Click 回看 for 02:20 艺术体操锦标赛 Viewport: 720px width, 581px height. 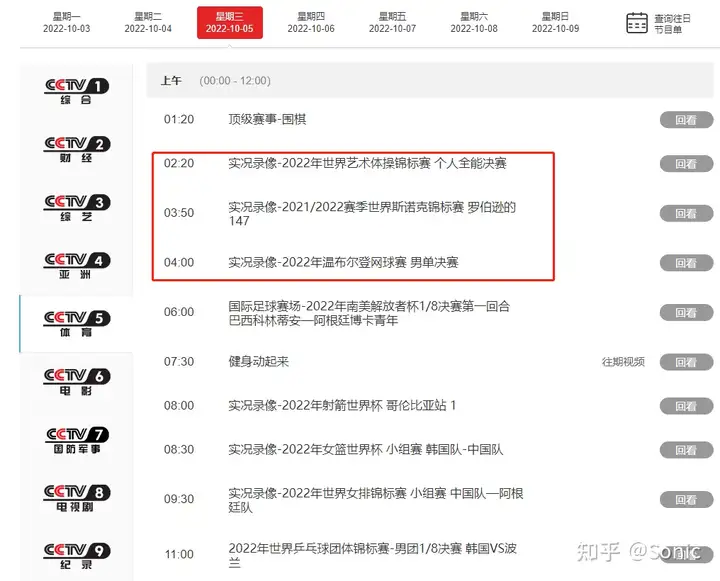(x=686, y=164)
